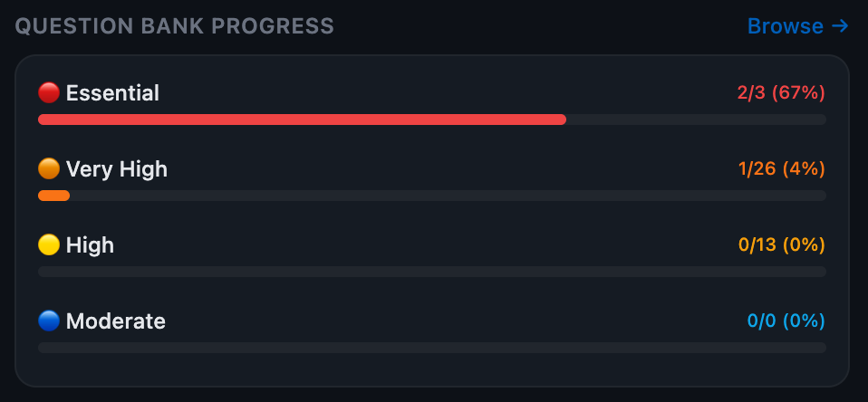Viewport: 868px width, 402px height.
Task: Select the High category label
Action: [x=90, y=244]
